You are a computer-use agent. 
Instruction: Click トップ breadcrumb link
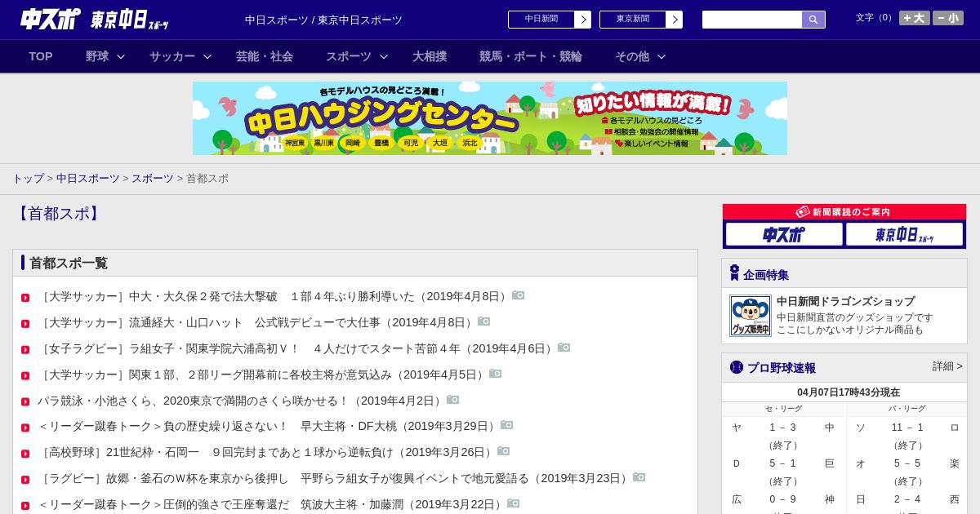point(28,178)
